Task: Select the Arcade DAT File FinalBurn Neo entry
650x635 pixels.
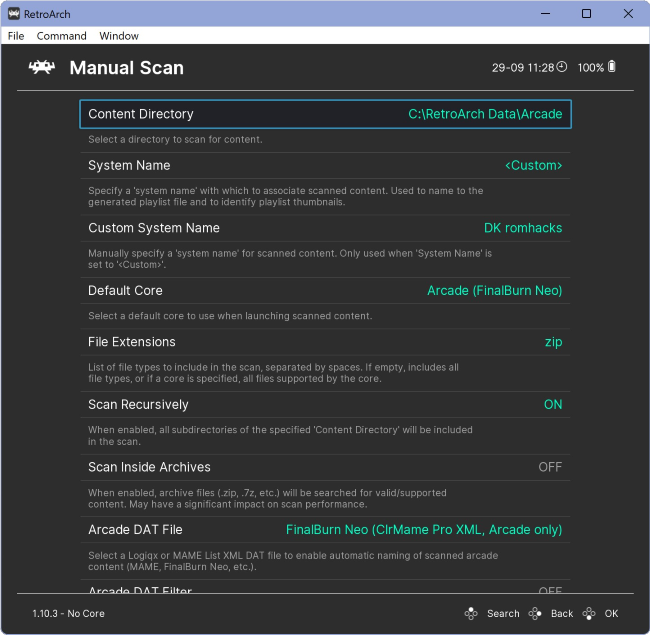Action: click(424, 530)
